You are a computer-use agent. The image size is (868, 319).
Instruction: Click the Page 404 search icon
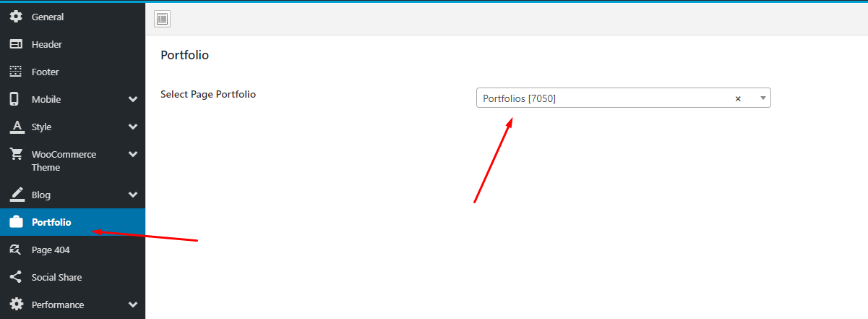pyautogui.click(x=16, y=250)
